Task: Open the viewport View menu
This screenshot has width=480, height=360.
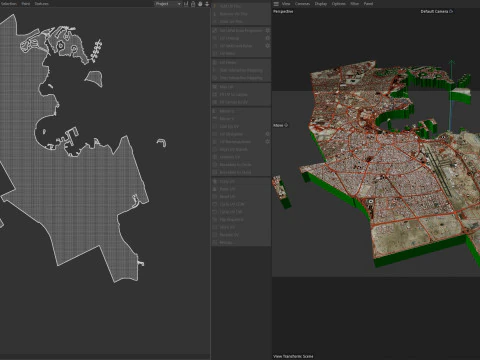Action: (x=286, y=4)
